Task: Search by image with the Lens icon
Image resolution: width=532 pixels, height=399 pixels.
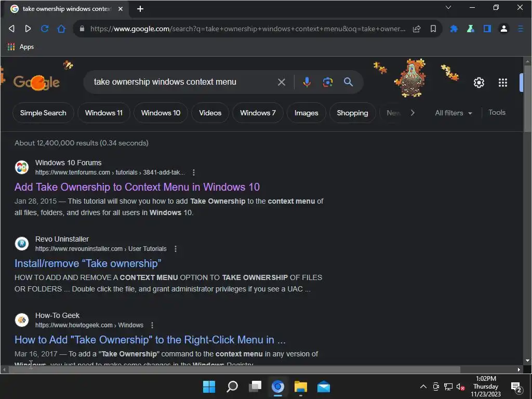Action: 327,82
